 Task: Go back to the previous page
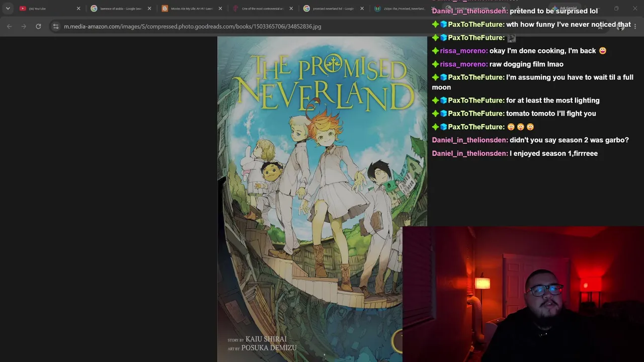[x=10, y=26]
